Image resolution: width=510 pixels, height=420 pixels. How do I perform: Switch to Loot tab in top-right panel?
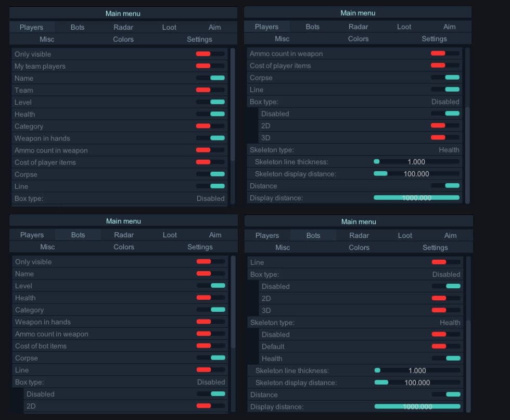(x=404, y=27)
